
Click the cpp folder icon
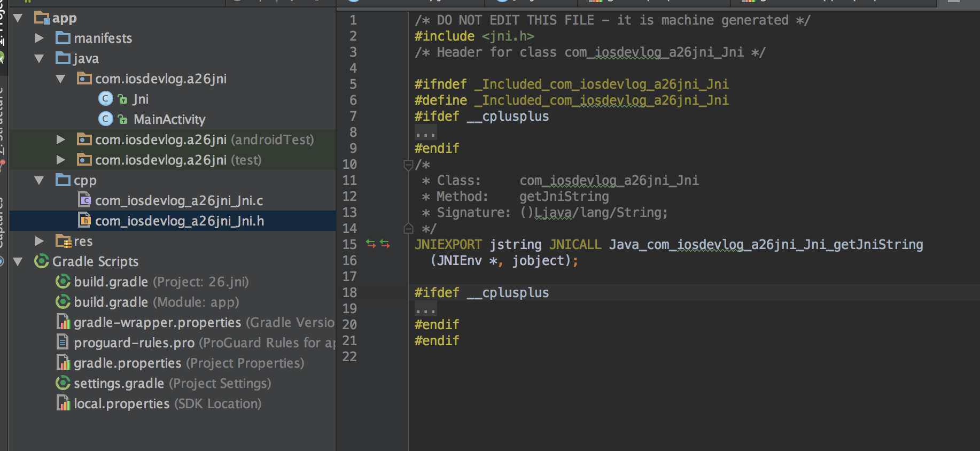(63, 180)
